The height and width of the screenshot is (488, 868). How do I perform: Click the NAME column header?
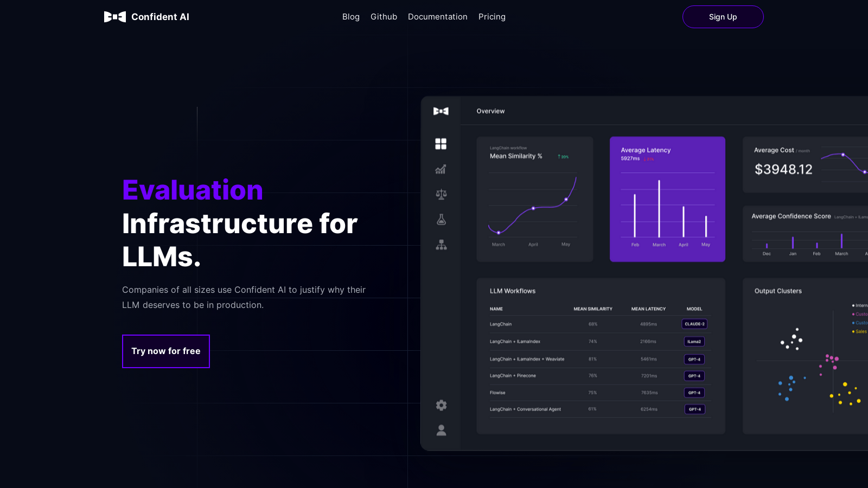(496, 309)
